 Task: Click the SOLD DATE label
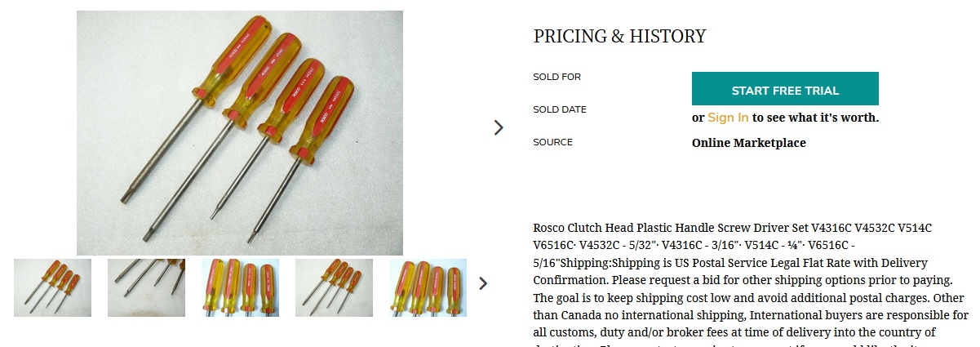click(x=560, y=109)
